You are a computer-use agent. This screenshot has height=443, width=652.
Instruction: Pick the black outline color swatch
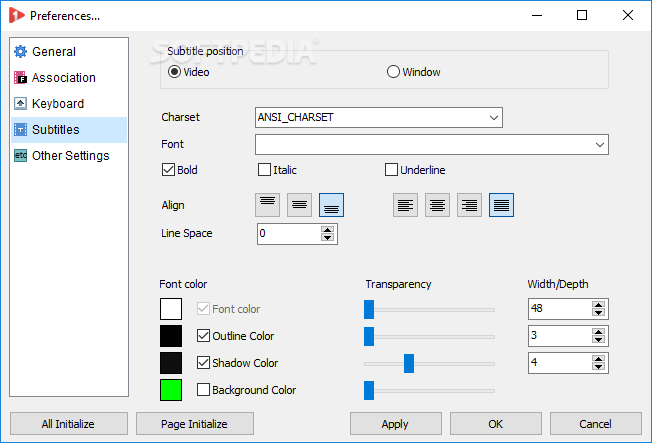click(171, 336)
